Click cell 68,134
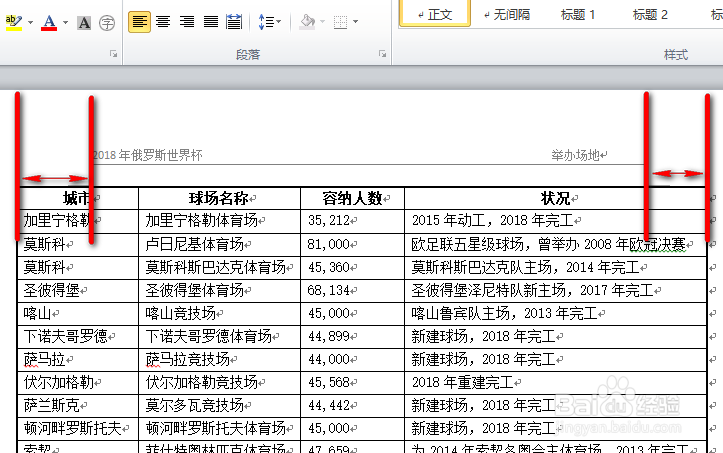The height and width of the screenshot is (453, 723). [352, 291]
